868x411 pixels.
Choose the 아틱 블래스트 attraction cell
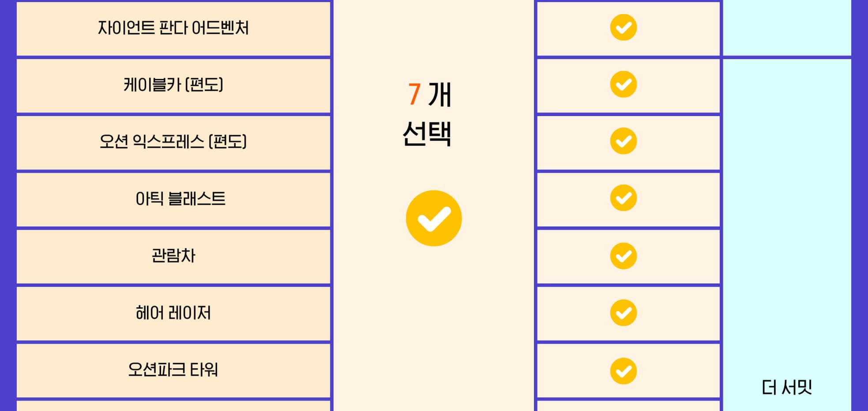[x=180, y=199]
